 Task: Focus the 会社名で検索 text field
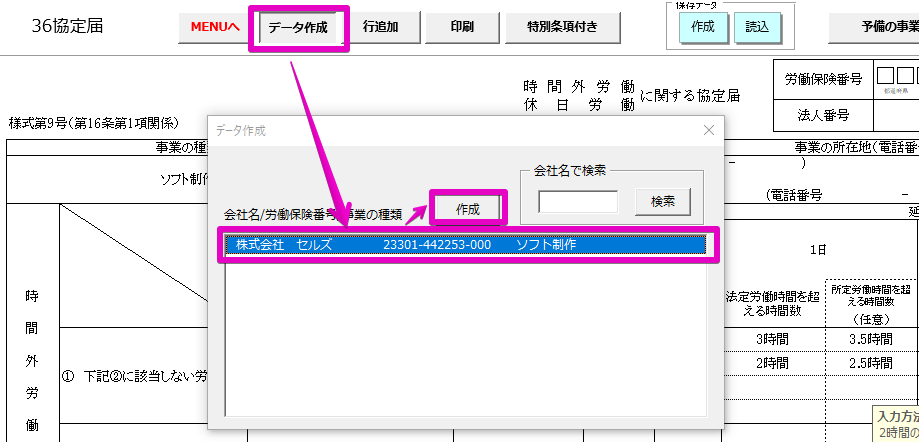(x=578, y=201)
